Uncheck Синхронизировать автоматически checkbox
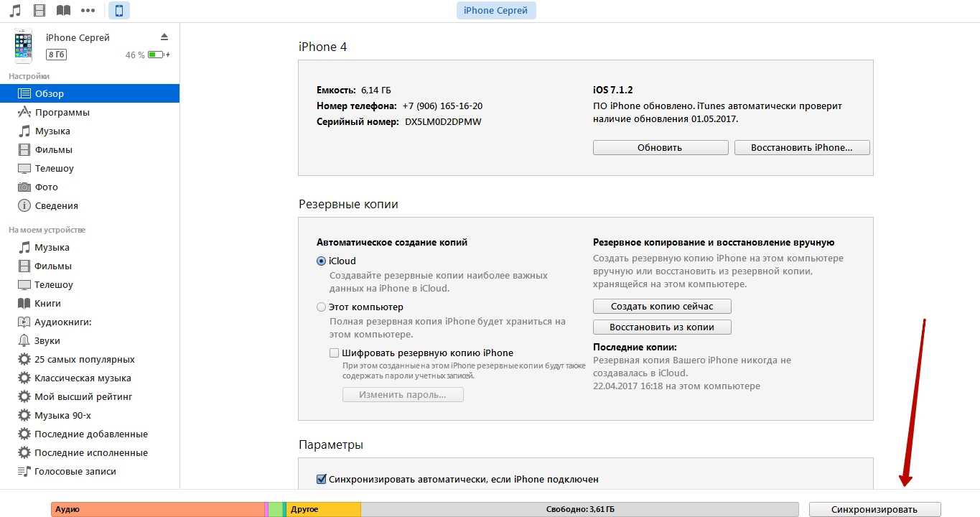This screenshot has height=517, width=980. pos(322,479)
